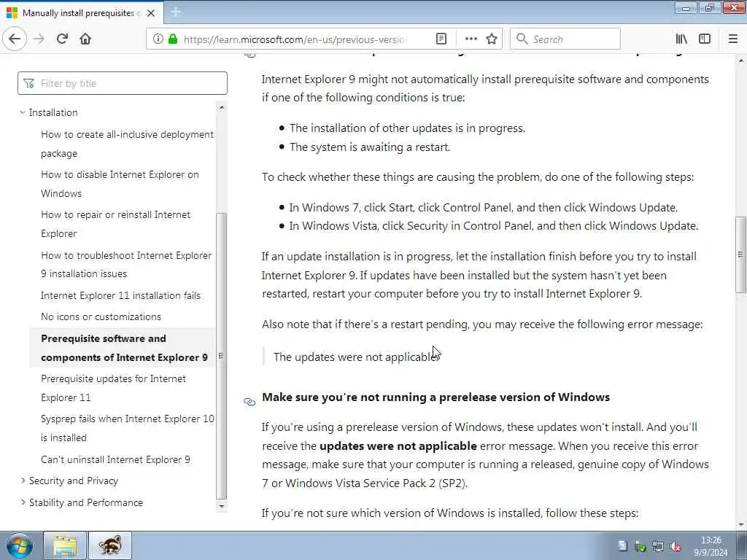Go back with the browser Back arrow

point(15,39)
